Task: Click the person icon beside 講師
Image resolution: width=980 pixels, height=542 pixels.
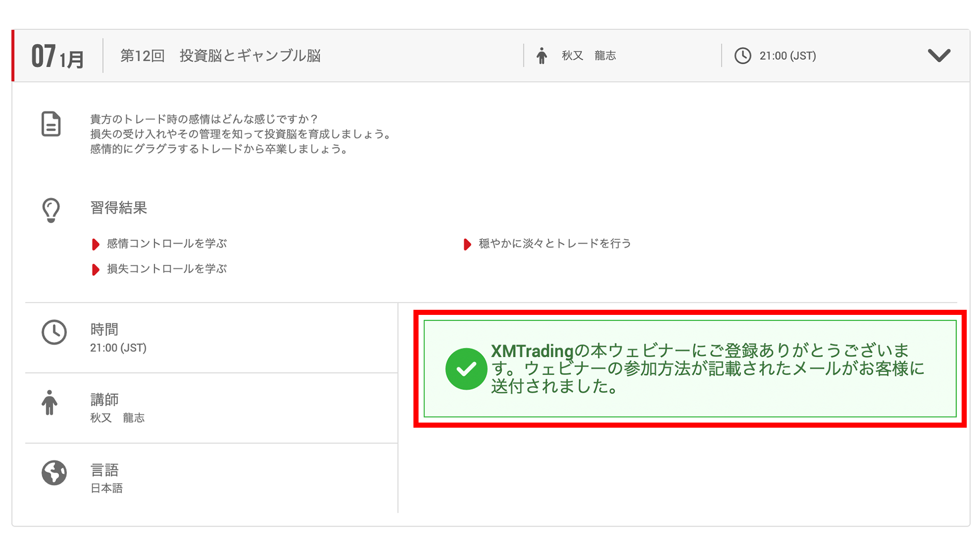Action: tap(50, 403)
